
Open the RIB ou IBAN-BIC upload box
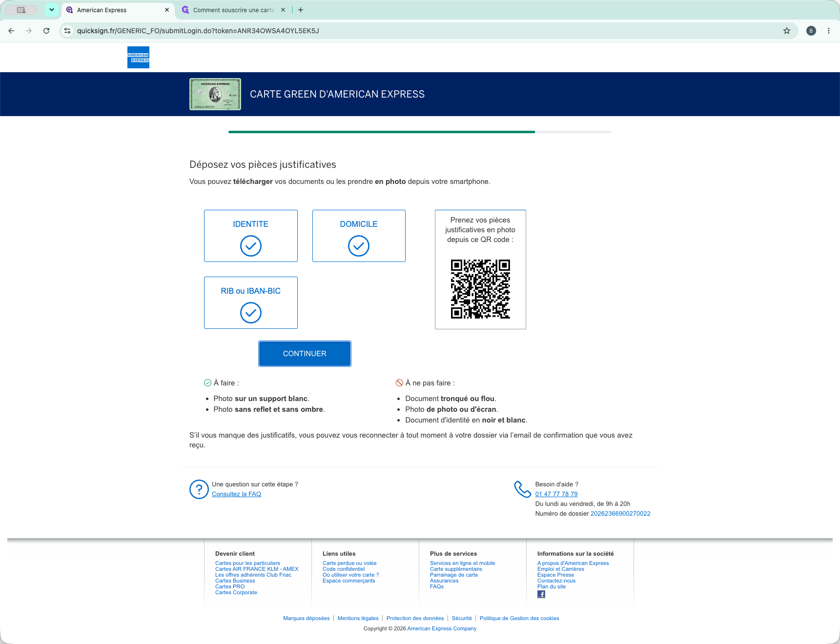pos(251,302)
